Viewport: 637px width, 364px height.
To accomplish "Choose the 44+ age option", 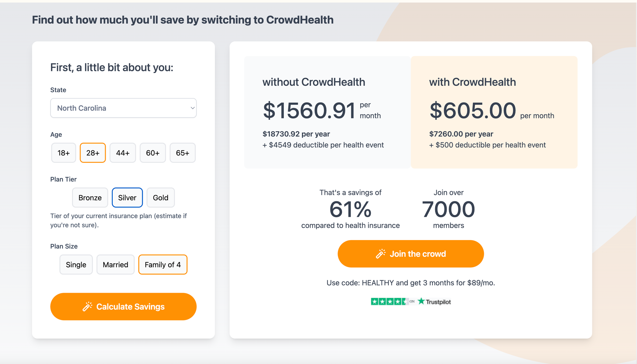I will (x=123, y=153).
